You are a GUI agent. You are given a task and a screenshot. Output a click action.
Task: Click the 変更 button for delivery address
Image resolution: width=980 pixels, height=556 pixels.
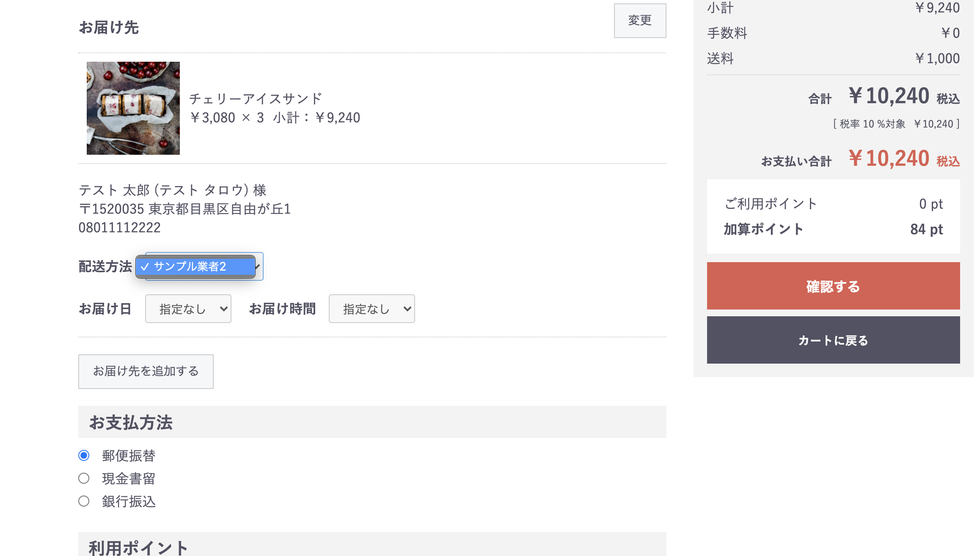pos(640,21)
